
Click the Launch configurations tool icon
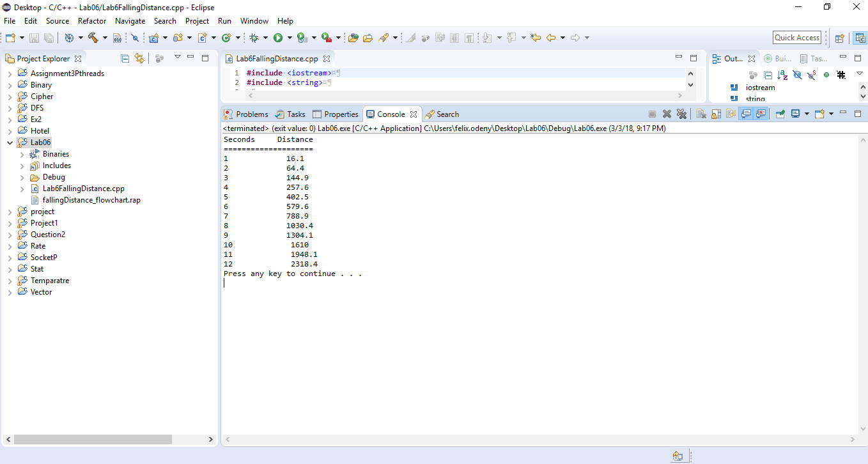pos(69,38)
